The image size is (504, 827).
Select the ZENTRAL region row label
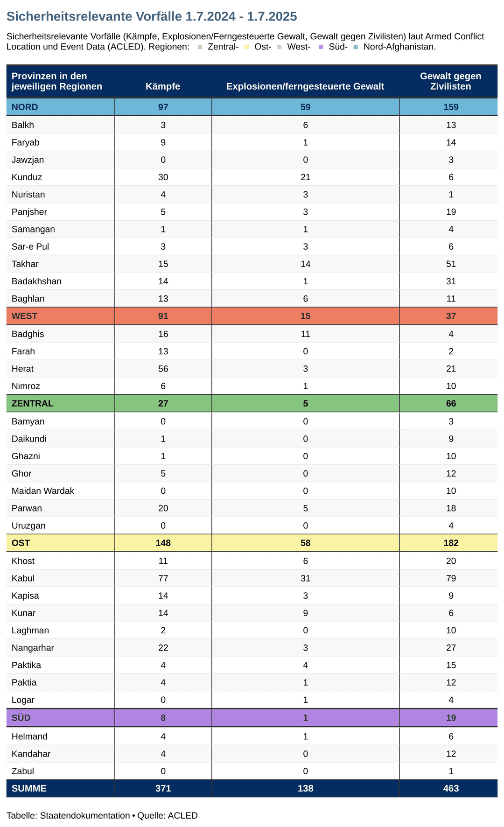32,404
